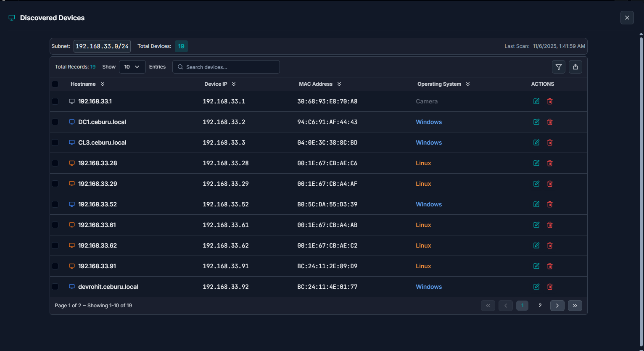This screenshot has width=644, height=351.
Task: Go to the next page arrow
Action: (557, 306)
